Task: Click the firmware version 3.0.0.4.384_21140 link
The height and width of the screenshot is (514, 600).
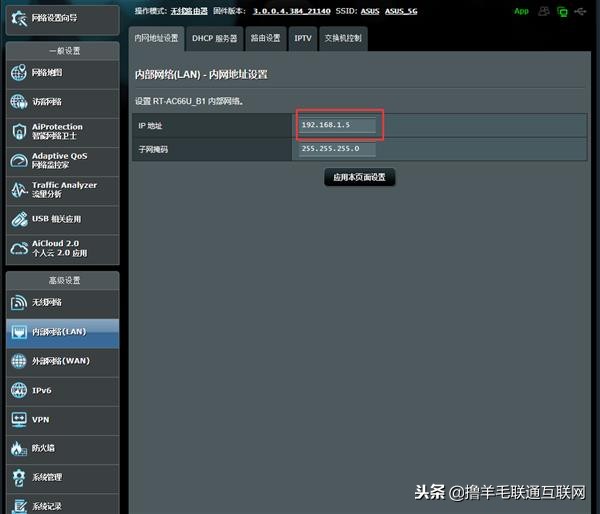Action: 292,11
